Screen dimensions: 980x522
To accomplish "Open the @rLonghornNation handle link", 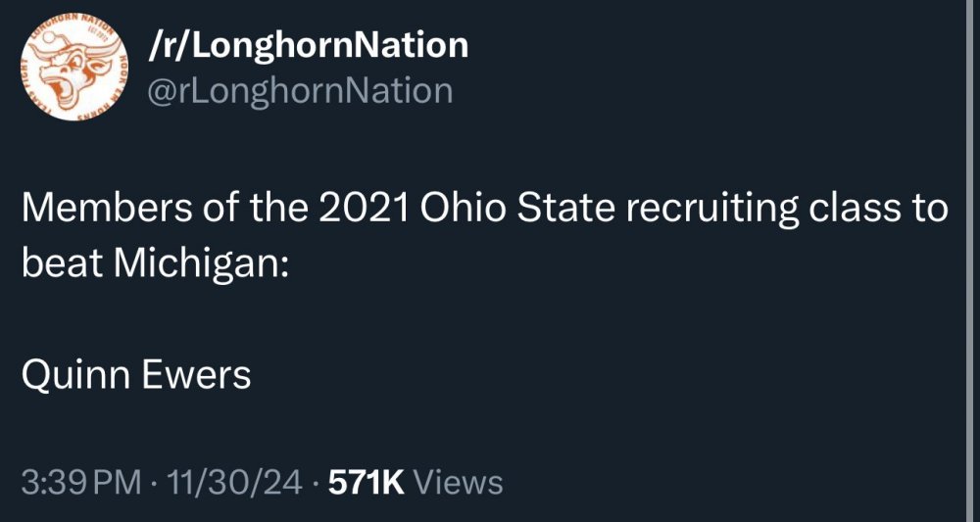I will [299, 91].
